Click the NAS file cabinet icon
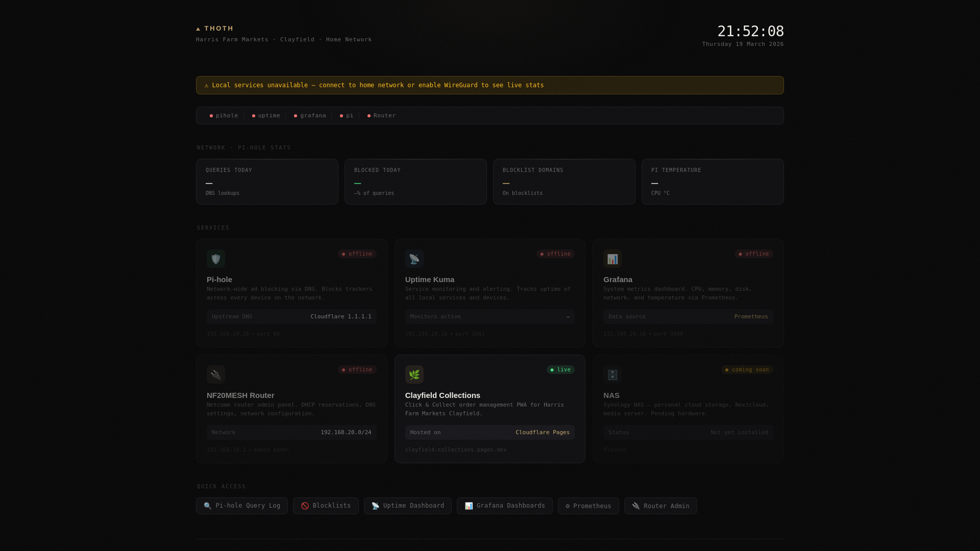980x551 pixels. coord(612,374)
